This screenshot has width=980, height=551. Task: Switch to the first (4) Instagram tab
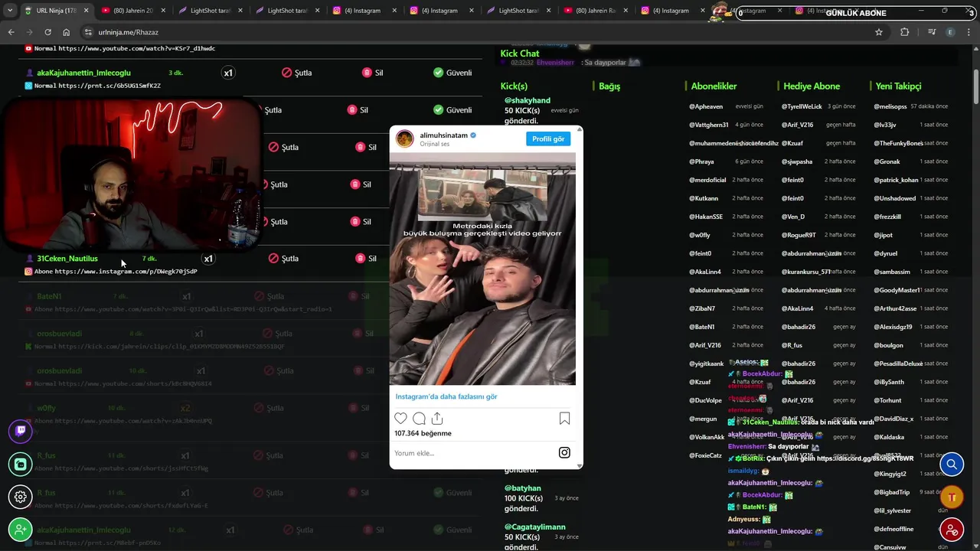[362, 11]
